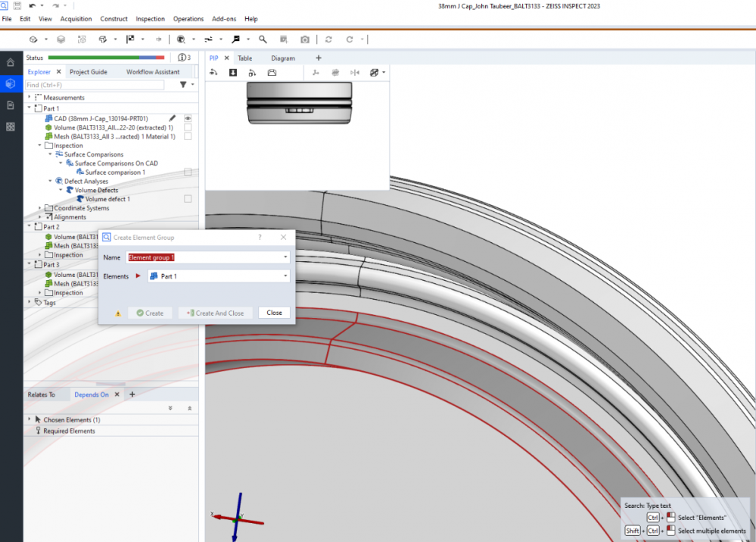
Task: Switch to the Workflow Assistant tab
Action: [x=153, y=72]
